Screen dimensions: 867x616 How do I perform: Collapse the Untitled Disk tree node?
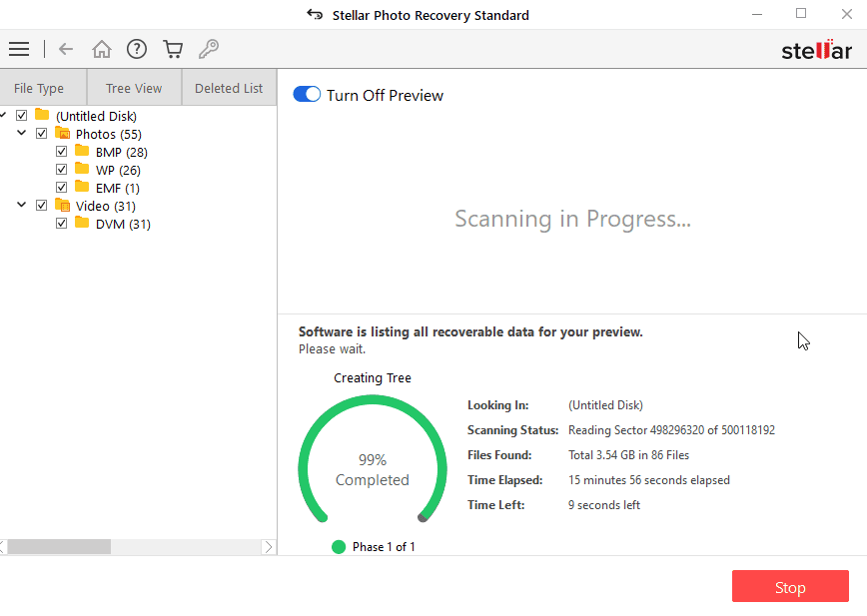click(x=3, y=115)
